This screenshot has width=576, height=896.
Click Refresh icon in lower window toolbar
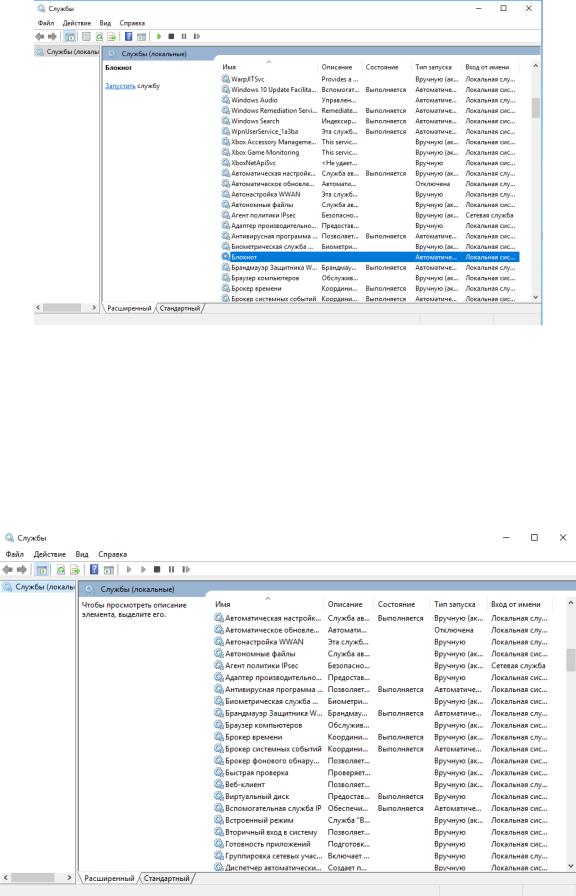tap(61, 569)
